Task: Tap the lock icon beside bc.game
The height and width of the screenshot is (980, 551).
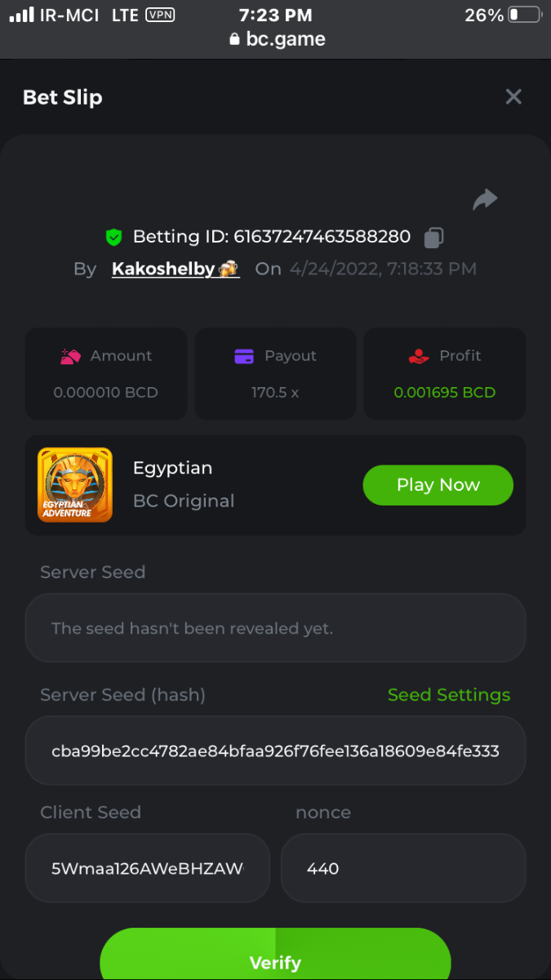Action: [235, 39]
